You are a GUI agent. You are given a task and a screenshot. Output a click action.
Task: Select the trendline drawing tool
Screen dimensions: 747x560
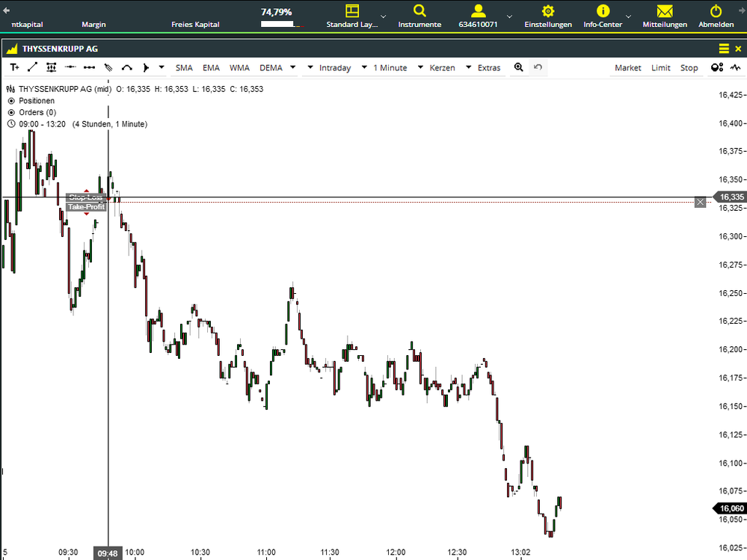tap(32, 67)
